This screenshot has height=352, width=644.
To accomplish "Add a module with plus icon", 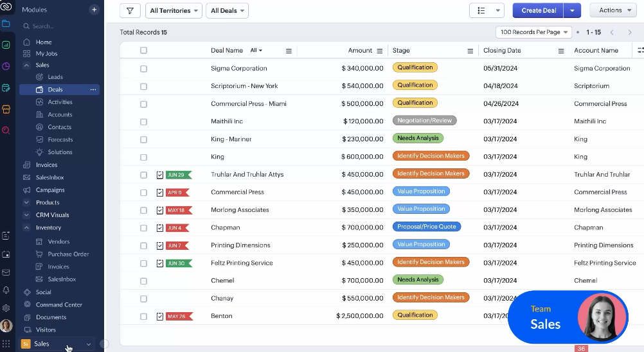I will point(94,10).
